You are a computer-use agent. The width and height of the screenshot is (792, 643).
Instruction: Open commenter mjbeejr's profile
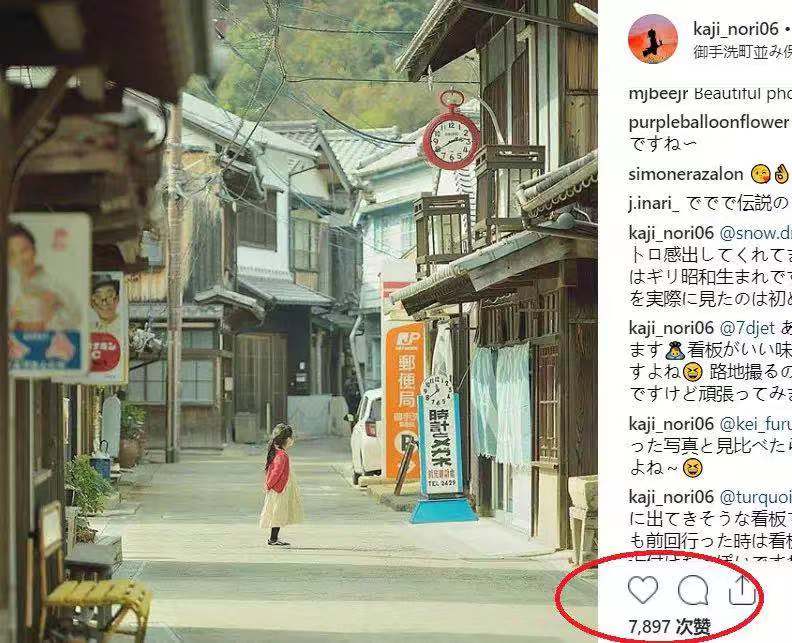point(659,94)
